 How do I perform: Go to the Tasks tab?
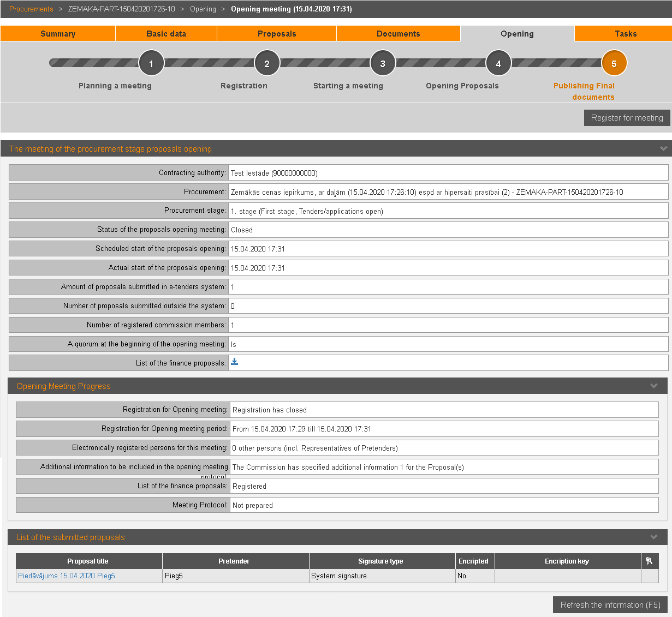[x=625, y=34]
